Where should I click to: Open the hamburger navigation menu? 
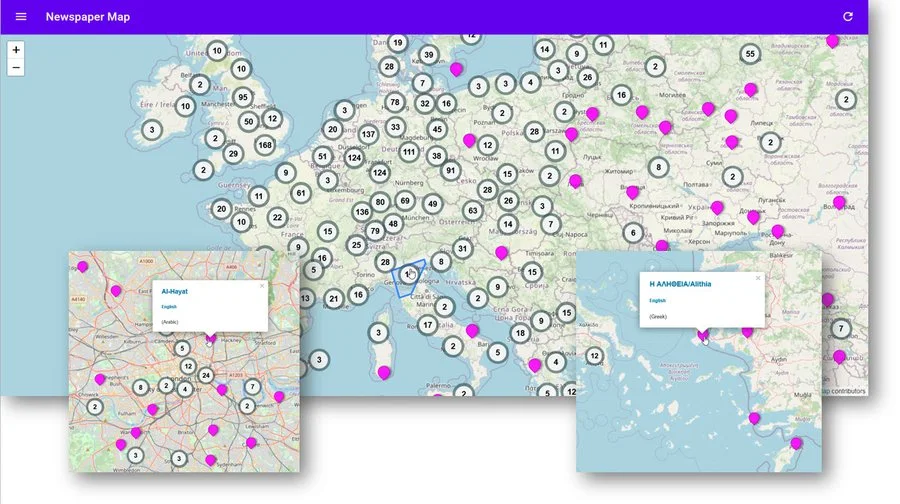21,17
